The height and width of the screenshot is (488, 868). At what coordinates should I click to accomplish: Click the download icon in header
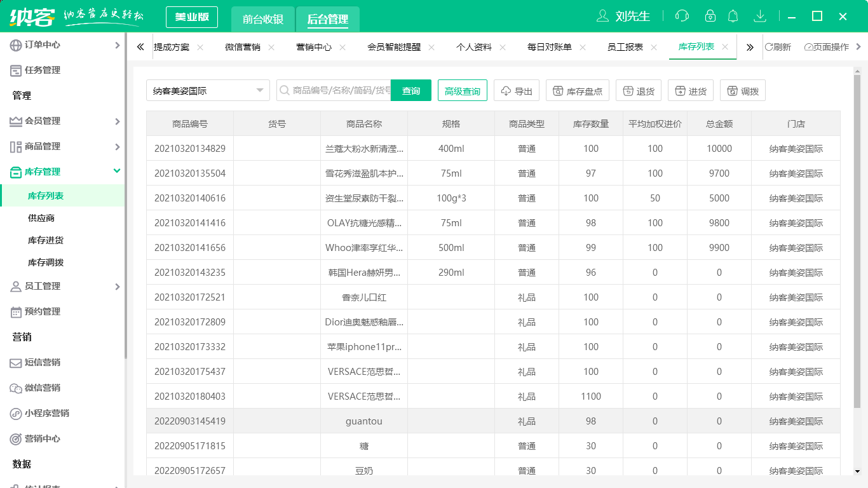[x=759, y=16]
